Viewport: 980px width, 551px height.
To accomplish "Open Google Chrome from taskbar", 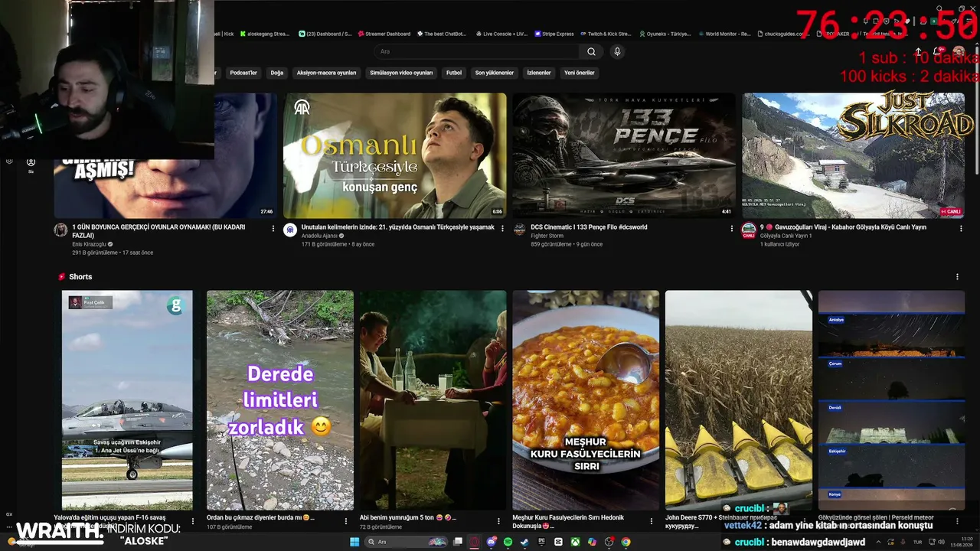I will click(626, 542).
